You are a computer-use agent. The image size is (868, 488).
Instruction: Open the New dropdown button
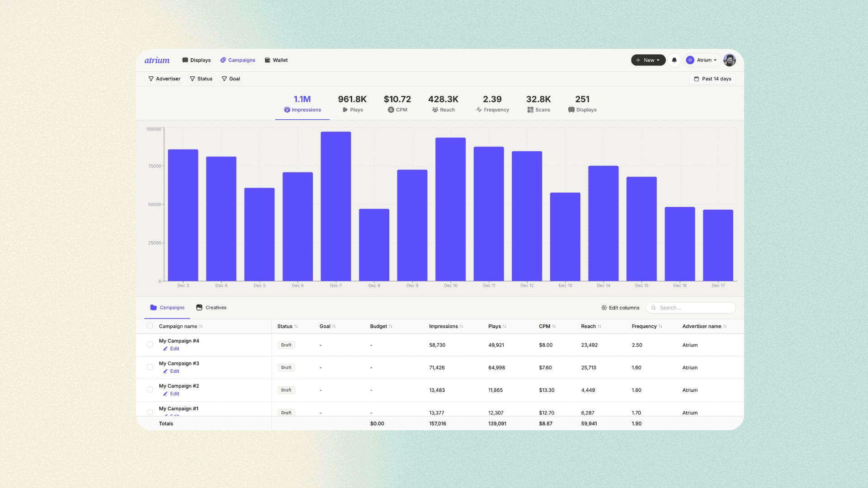click(x=648, y=60)
